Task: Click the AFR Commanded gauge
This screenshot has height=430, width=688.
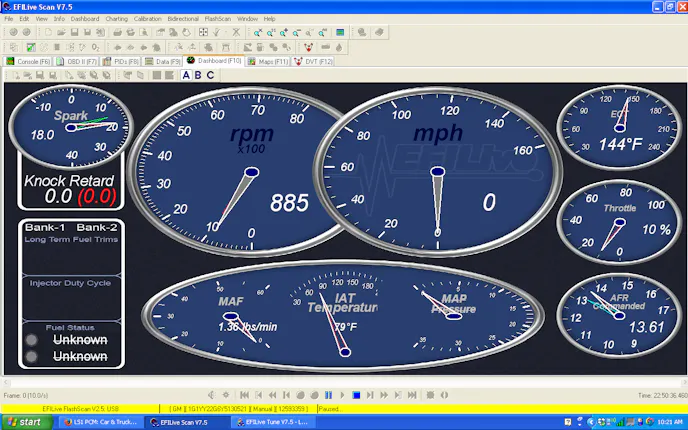Action: (619, 315)
